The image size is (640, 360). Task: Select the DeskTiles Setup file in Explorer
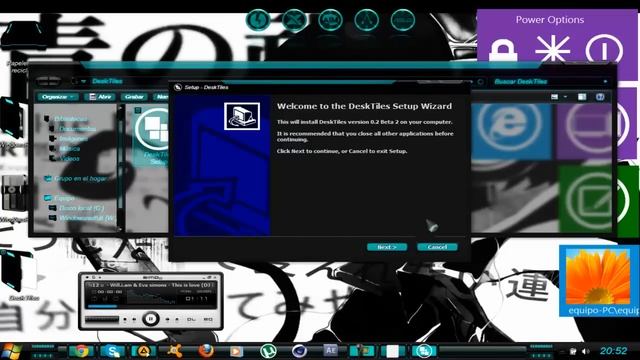[151, 136]
